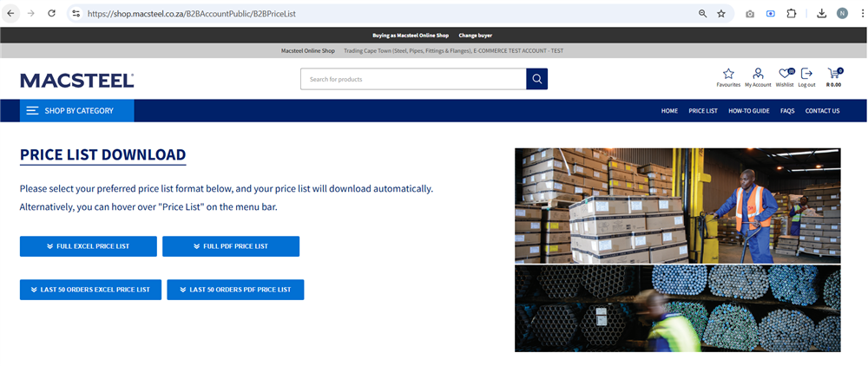Screen dimensions: 868x366
Task: Click the Trading Cape Town account text
Action: pyautogui.click(x=454, y=51)
